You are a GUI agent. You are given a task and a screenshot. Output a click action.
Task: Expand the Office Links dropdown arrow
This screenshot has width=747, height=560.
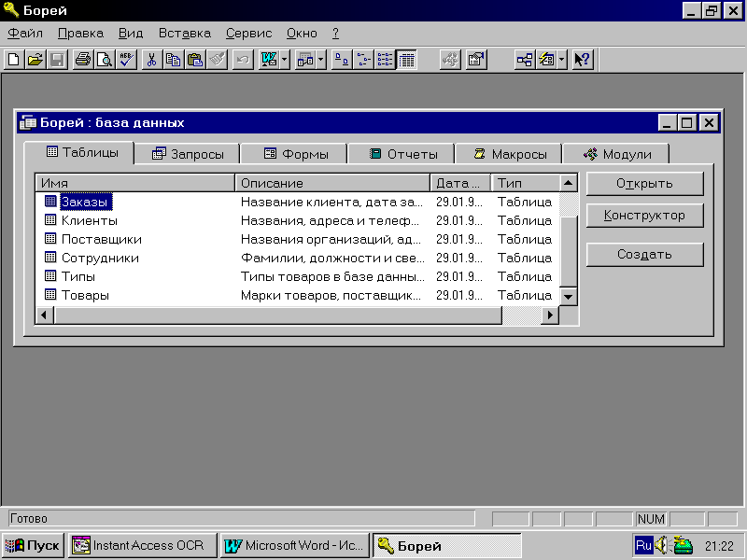285,60
